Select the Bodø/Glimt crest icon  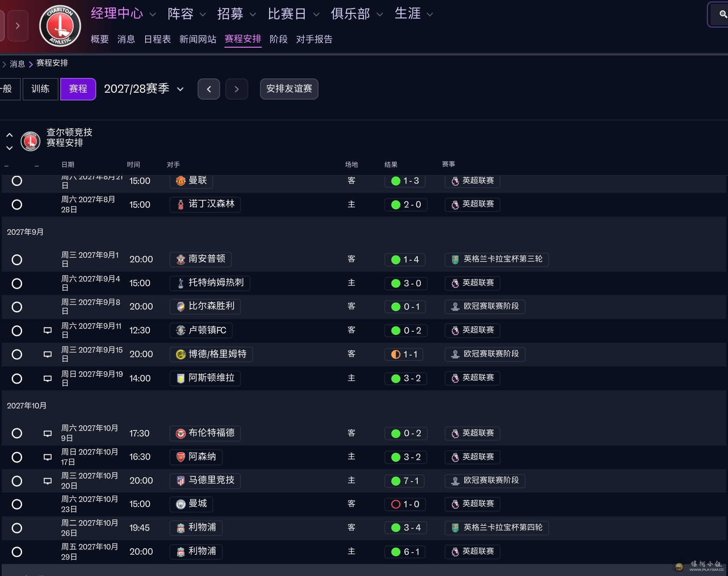[x=181, y=354]
